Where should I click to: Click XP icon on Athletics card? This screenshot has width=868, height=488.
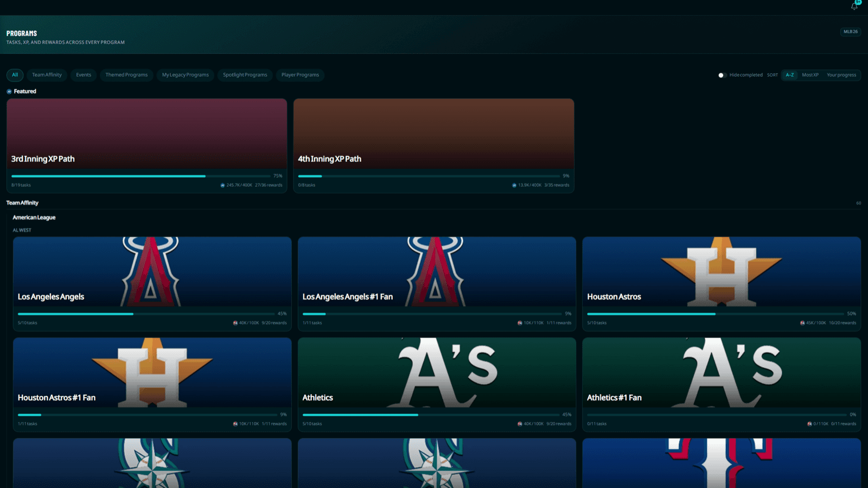520,424
